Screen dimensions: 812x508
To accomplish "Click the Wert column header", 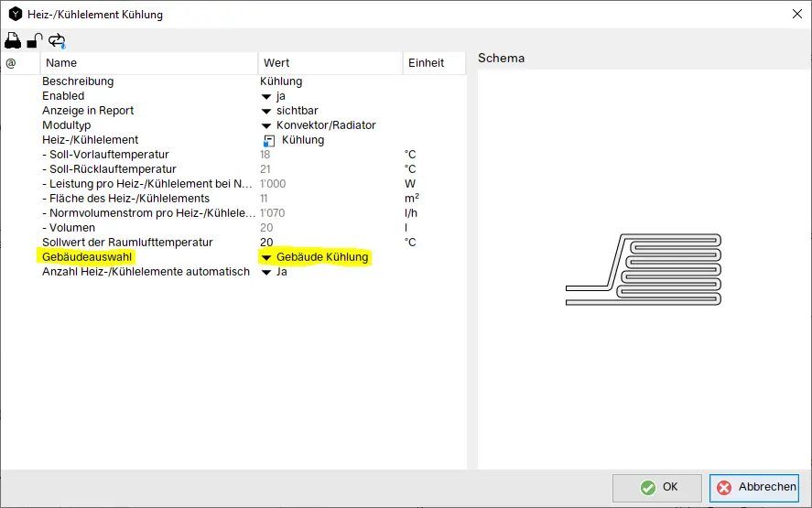I will [x=330, y=63].
